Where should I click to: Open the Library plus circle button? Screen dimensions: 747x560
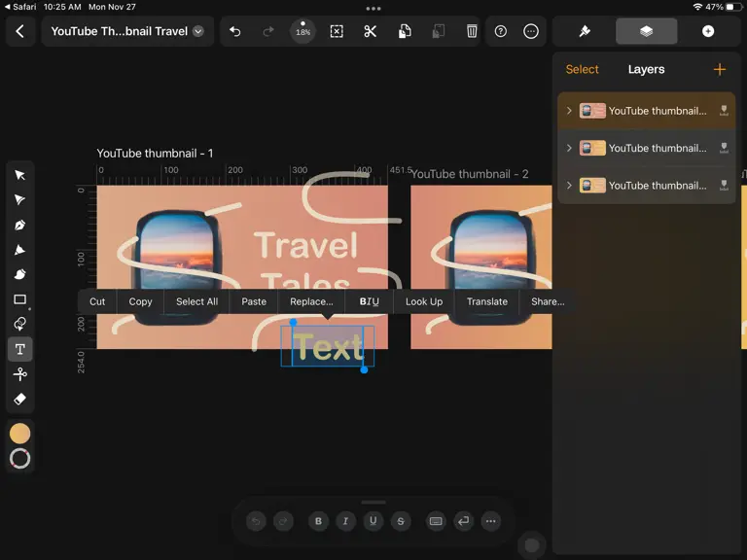click(x=708, y=31)
